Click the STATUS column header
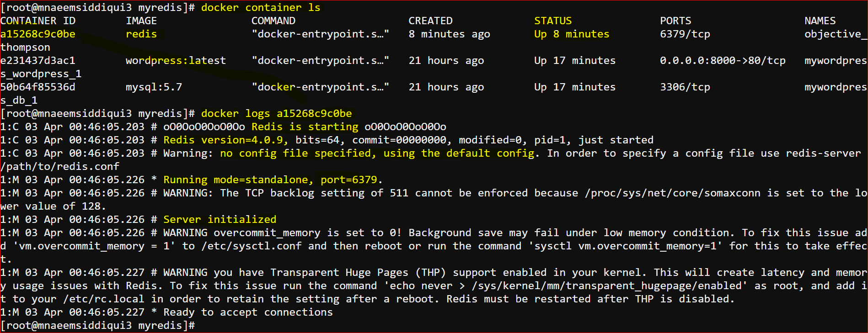 pyautogui.click(x=553, y=21)
